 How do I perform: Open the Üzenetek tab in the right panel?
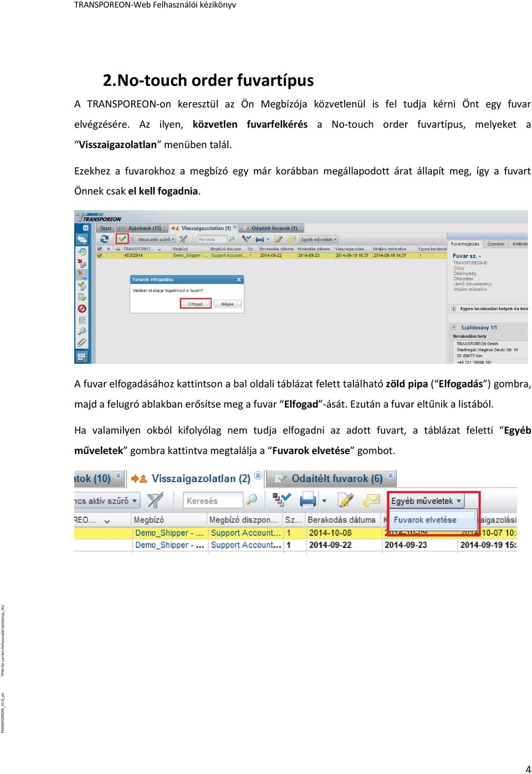click(496, 244)
